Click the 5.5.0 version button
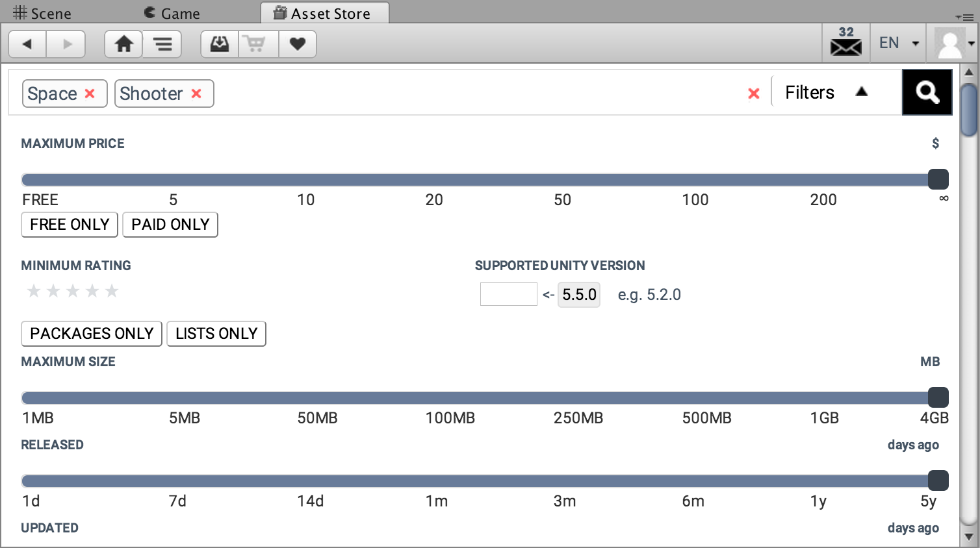Viewport: 980px width, 548px height. click(579, 295)
